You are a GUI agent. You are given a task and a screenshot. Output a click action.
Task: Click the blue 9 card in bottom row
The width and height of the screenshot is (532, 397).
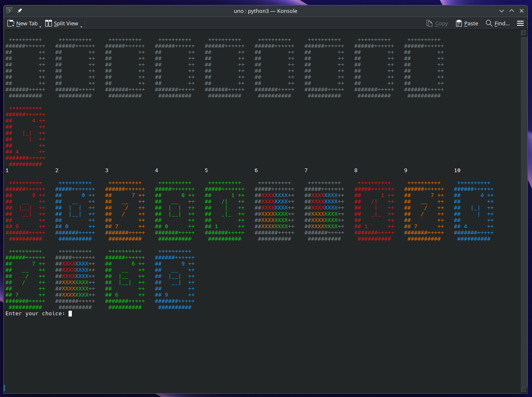pyautogui.click(x=175, y=279)
